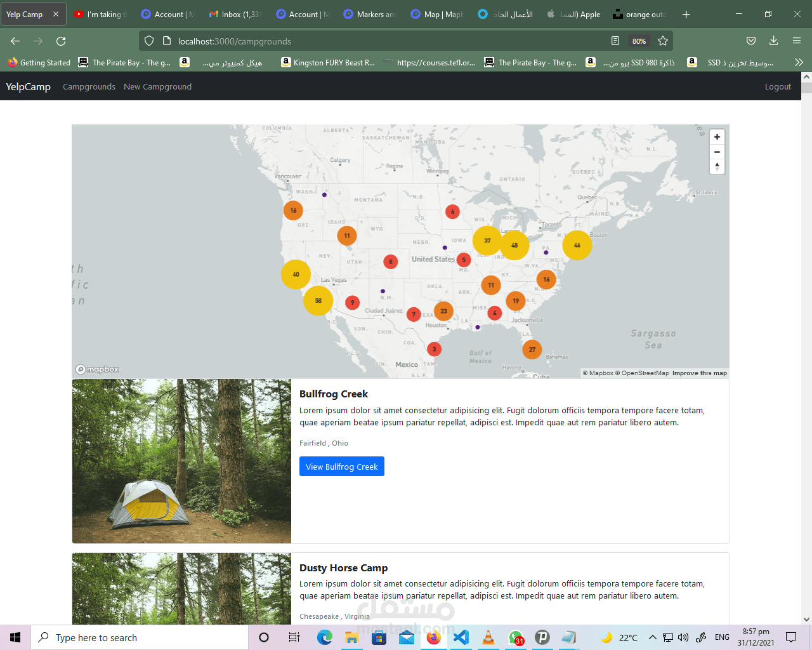
Task: Click the Bullfrog Creek campground image
Action: click(x=181, y=461)
